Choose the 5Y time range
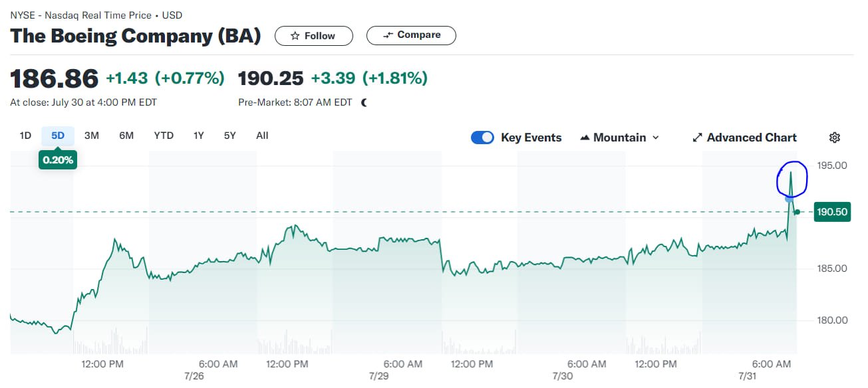The width and height of the screenshot is (868, 388). click(229, 136)
